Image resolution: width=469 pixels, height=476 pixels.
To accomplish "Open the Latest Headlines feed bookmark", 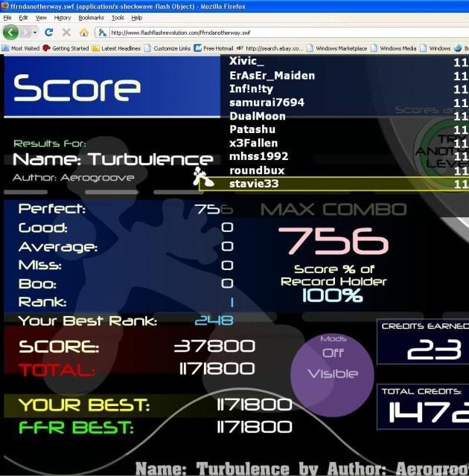I will (119, 48).
